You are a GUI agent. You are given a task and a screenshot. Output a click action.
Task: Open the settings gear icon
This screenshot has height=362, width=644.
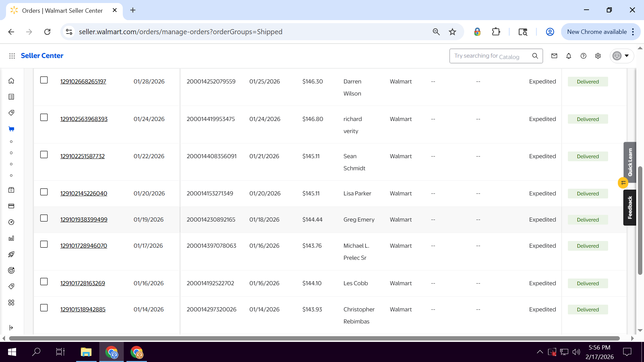pos(598,56)
